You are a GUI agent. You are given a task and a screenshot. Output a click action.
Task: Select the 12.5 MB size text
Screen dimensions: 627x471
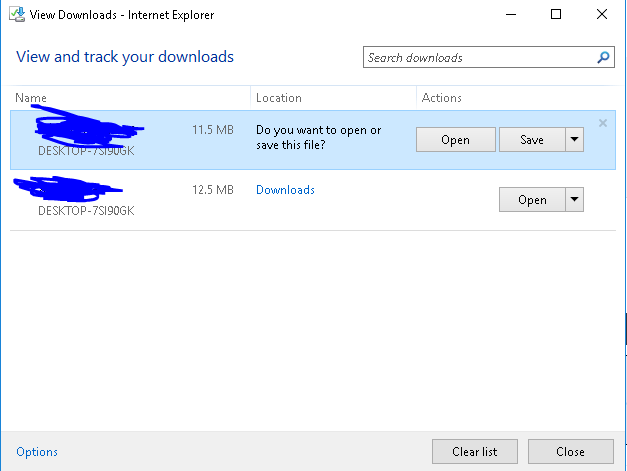[x=213, y=190]
